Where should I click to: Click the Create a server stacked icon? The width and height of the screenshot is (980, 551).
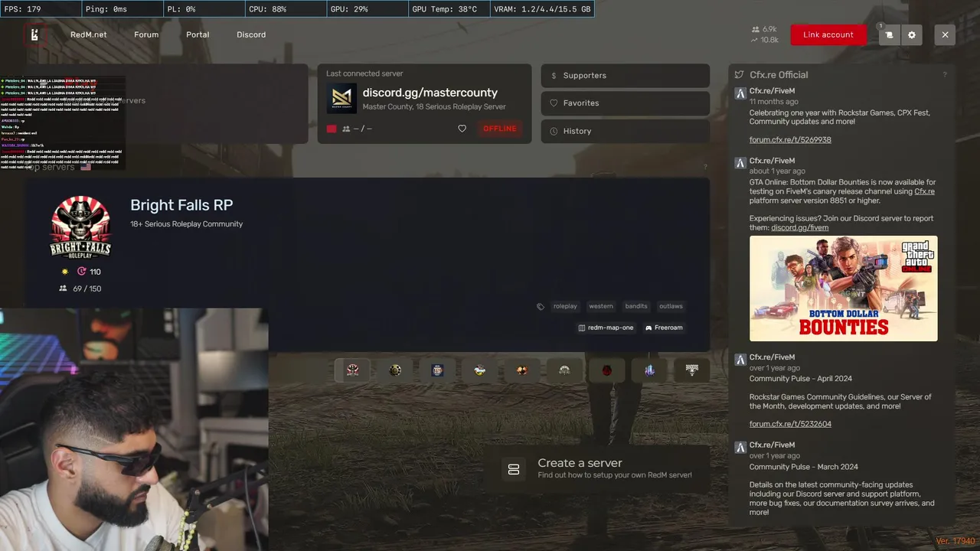514,469
